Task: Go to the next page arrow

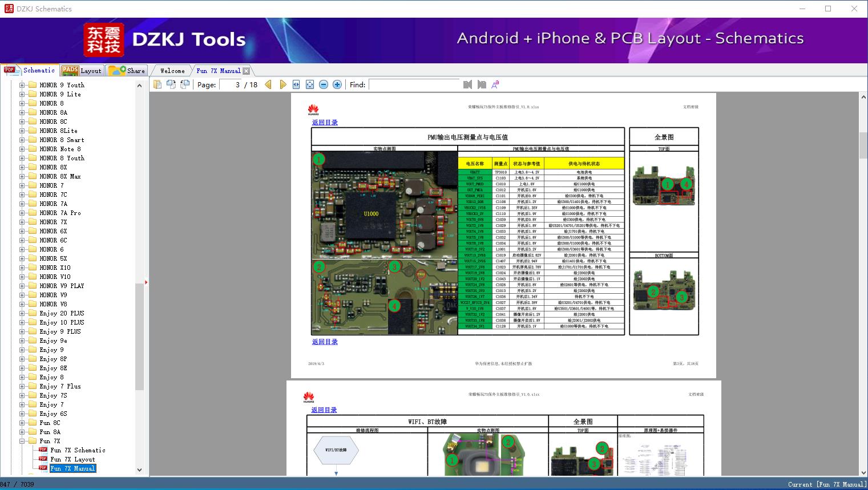Action: tap(283, 84)
